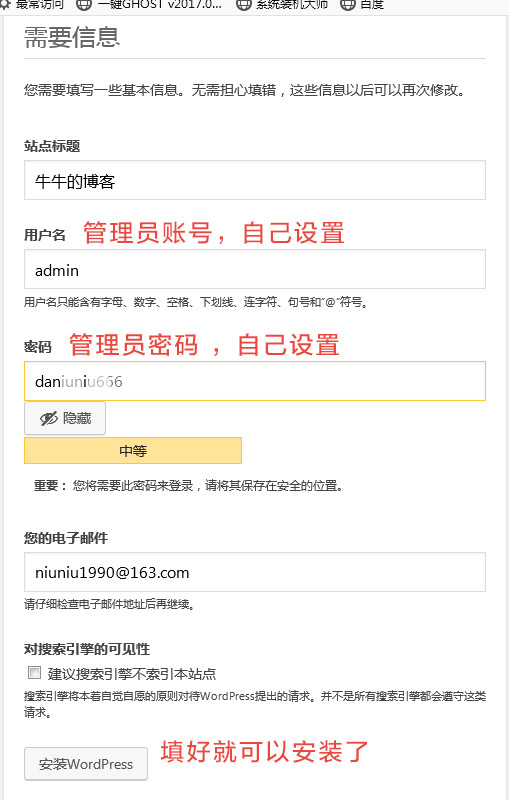Click the globe icon beside 一键GHOST bookmark
Screen dimensions: 509x800
84,5
